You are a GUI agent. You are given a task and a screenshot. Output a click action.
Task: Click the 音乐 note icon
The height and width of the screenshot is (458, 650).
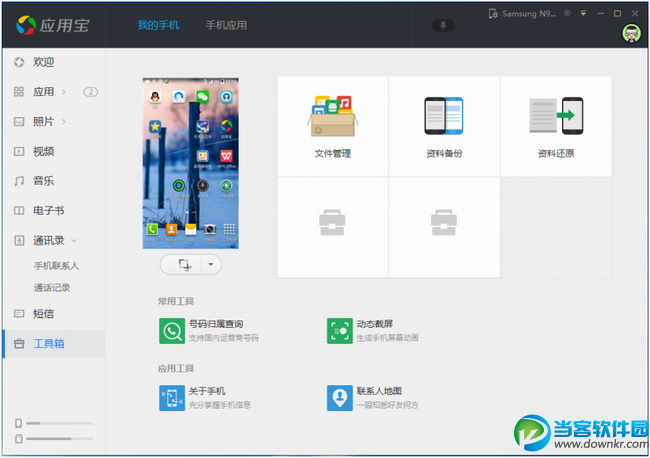point(19,181)
